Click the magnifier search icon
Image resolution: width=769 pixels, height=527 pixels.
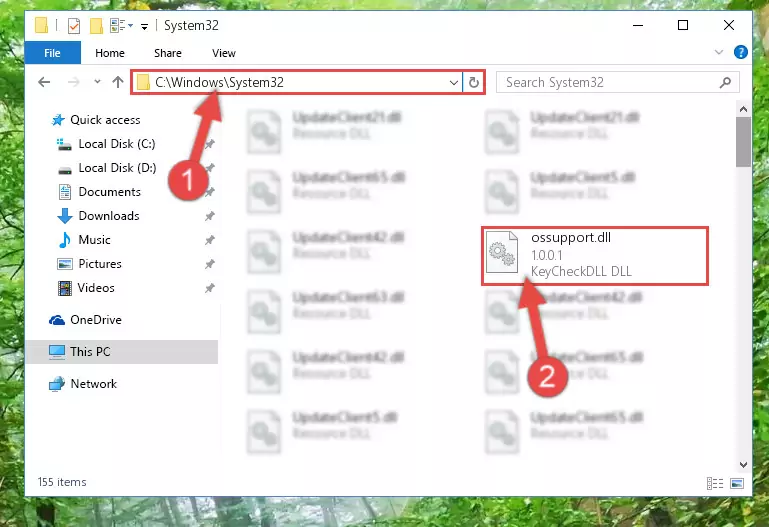(x=725, y=82)
